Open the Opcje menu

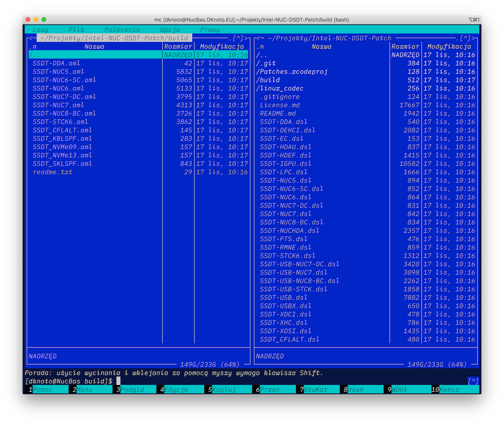pyautogui.click(x=170, y=29)
